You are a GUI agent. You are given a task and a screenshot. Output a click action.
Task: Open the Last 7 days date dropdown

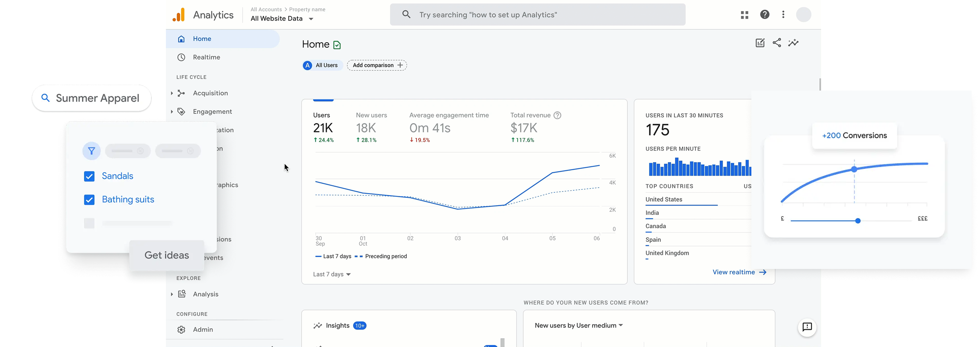click(x=332, y=274)
